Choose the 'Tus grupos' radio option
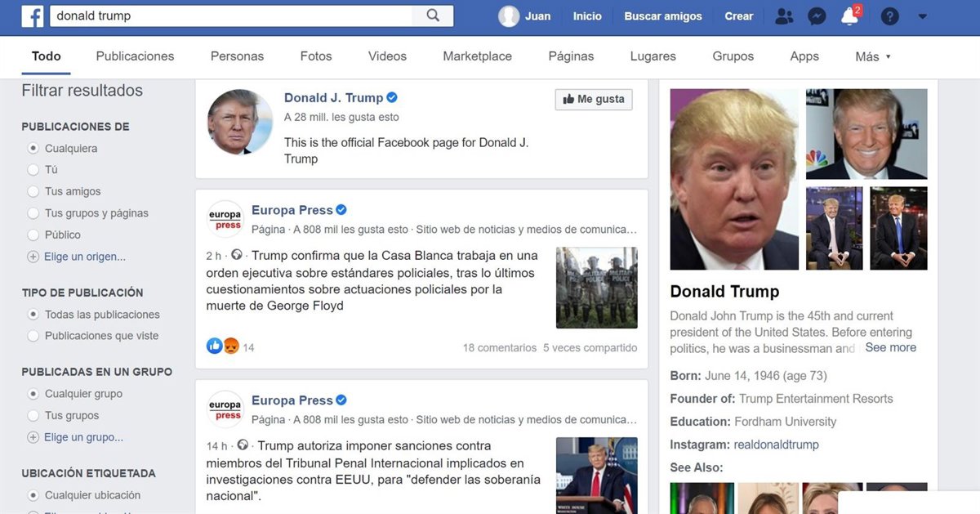980x514 pixels. (33, 415)
